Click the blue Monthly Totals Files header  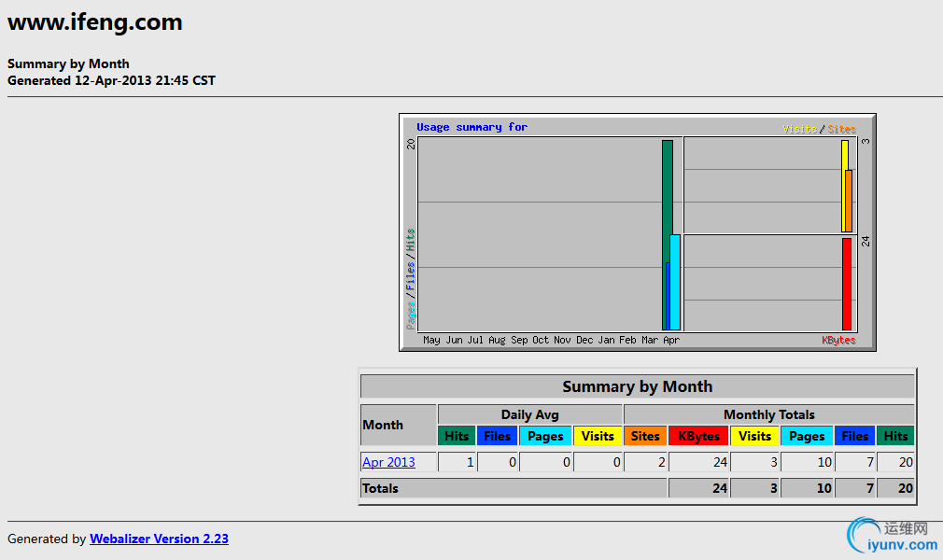pyautogui.click(x=854, y=436)
